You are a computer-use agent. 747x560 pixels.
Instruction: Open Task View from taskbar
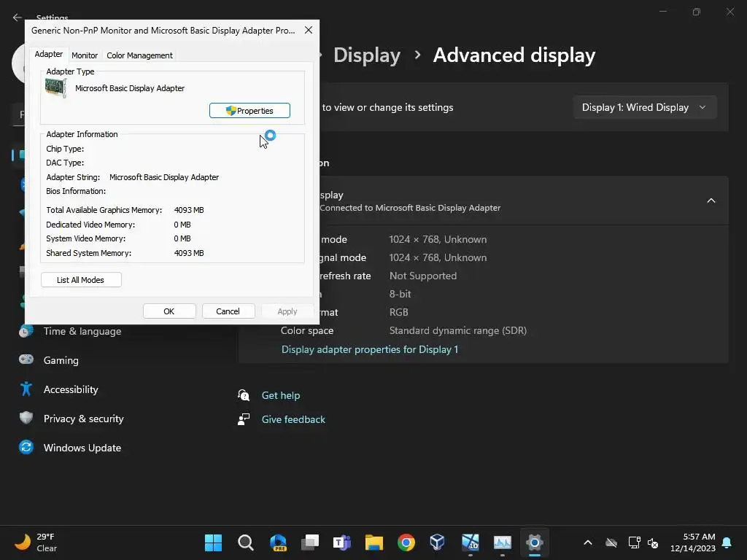pyautogui.click(x=310, y=542)
